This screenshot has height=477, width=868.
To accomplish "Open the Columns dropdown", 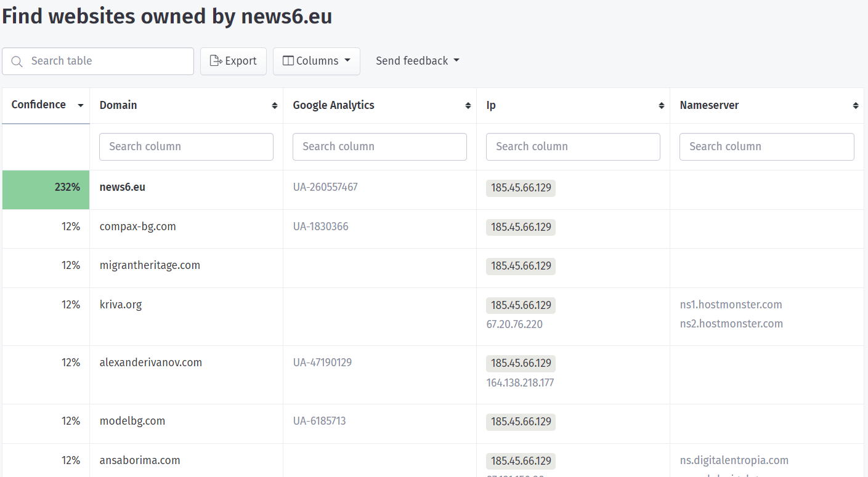I will tap(317, 61).
